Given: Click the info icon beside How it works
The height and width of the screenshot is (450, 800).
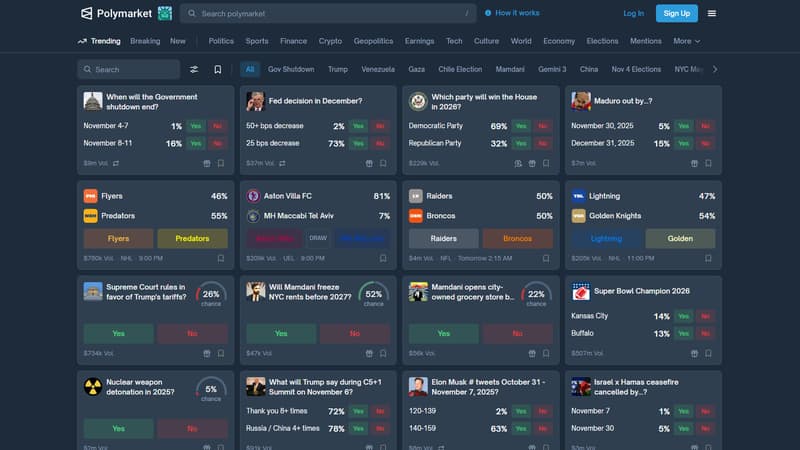Looking at the screenshot, I should (x=488, y=13).
